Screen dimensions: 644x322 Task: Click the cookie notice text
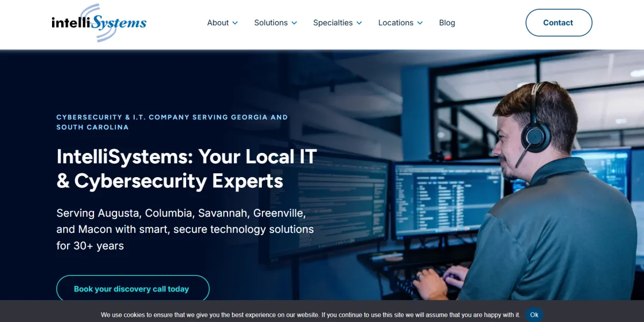click(310, 315)
